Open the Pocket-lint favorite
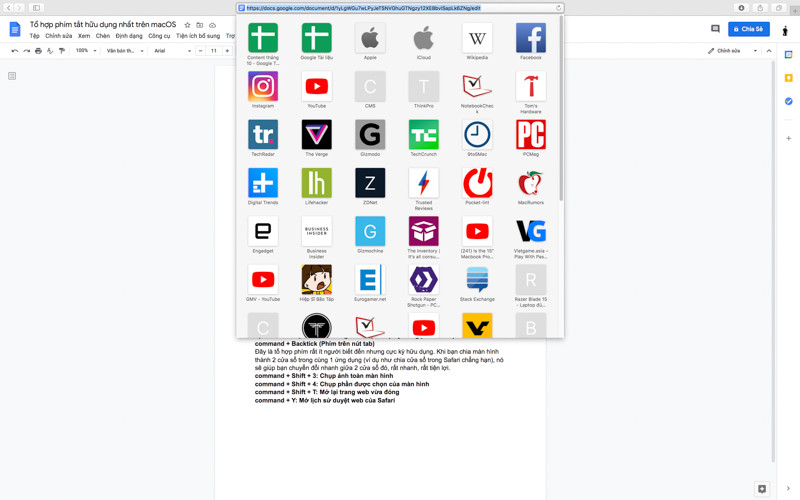The height and width of the screenshot is (500, 800). (x=477, y=183)
